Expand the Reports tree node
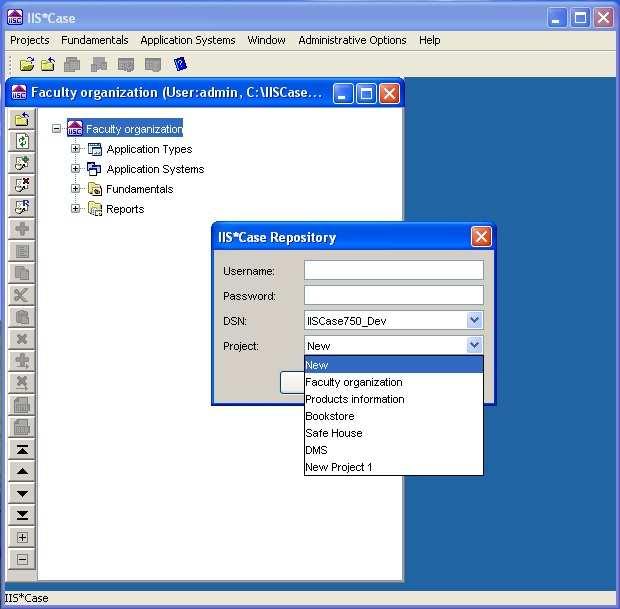Viewport: 620px width, 609px height. coord(76,208)
